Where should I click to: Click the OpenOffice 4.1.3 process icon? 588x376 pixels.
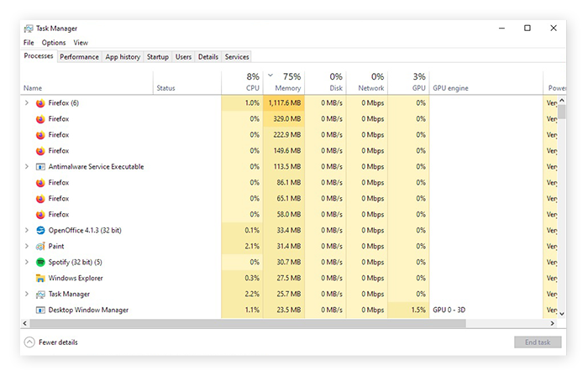(40, 230)
